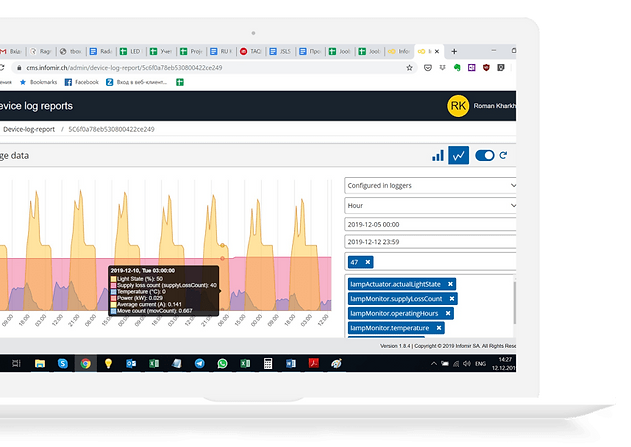Bookmark page with the star icon
Image resolution: width=631 pixels, height=447 pixels.
coord(409,68)
